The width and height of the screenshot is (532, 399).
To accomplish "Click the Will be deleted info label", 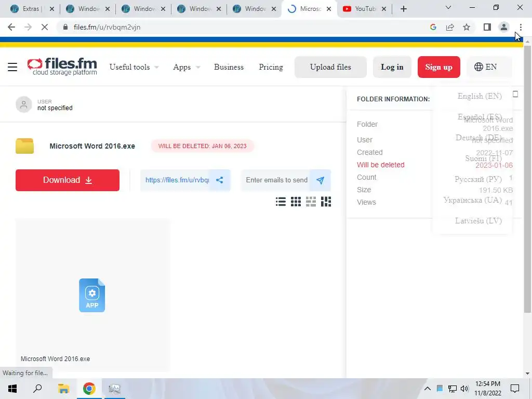I will [380, 165].
